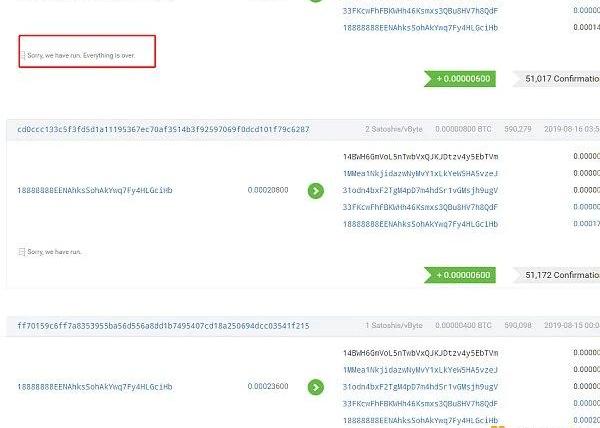600x428 pixels.
Task: Click the +0.00000600 badge above 51,017 Confirmations
Action: coord(460,79)
